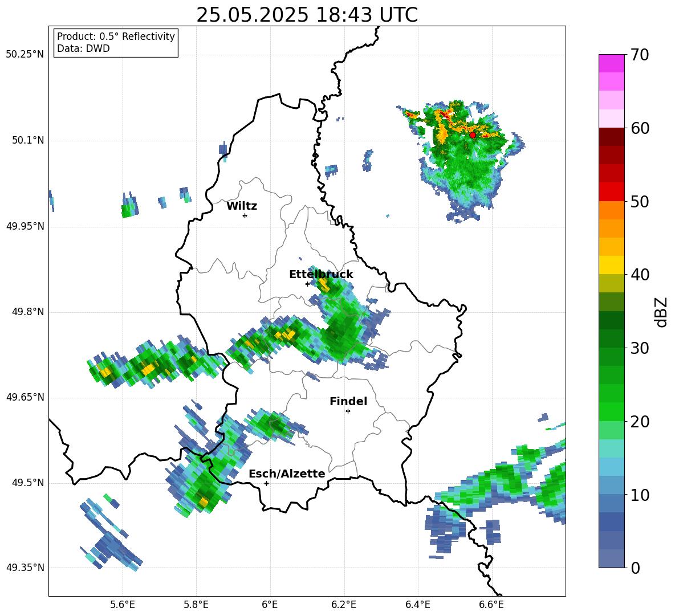Click the 6.4°E longitude label

tap(417, 605)
